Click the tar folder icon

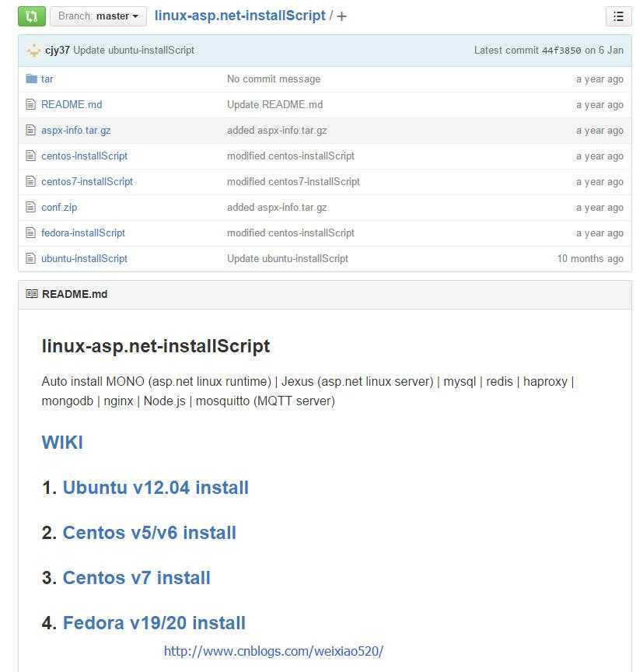(31, 79)
